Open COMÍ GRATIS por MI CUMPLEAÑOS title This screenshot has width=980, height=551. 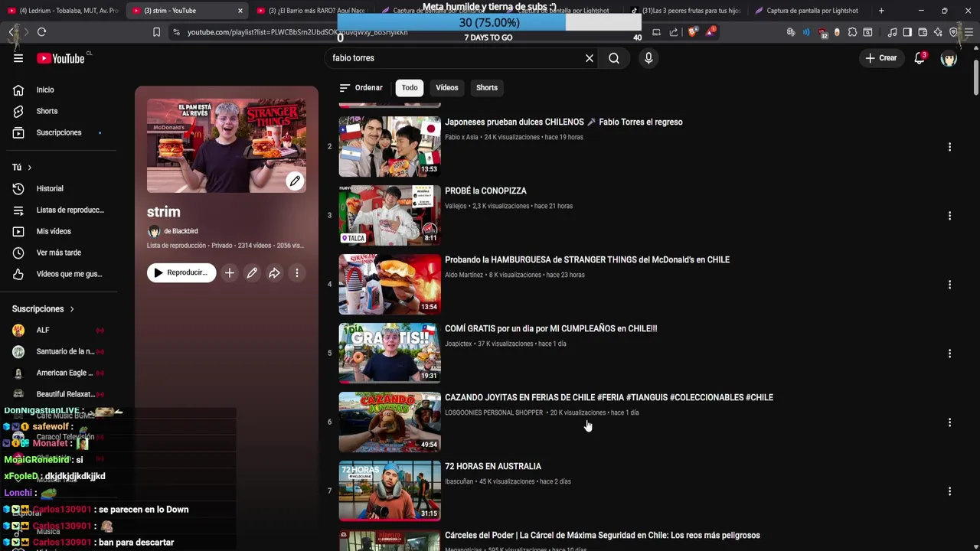[x=550, y=328]
